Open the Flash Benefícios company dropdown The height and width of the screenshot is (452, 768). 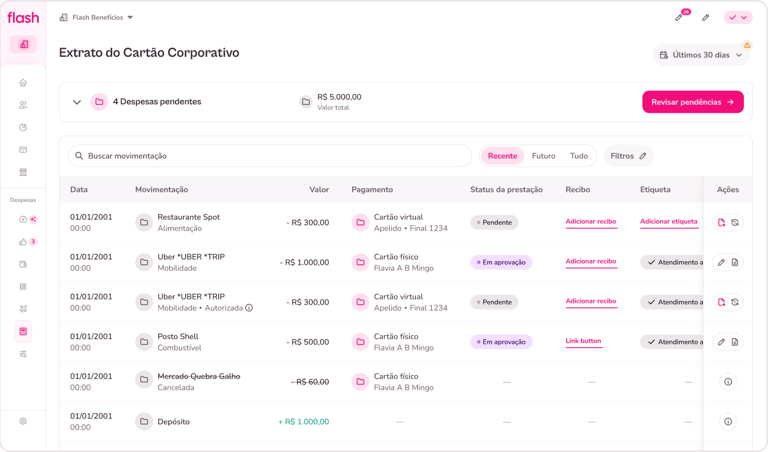coord(97,17)
